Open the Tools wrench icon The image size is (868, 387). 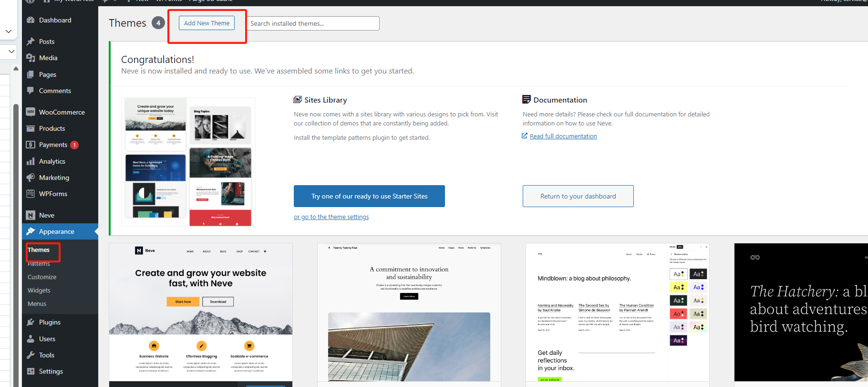pyautogui.click(x=31, y=355)
